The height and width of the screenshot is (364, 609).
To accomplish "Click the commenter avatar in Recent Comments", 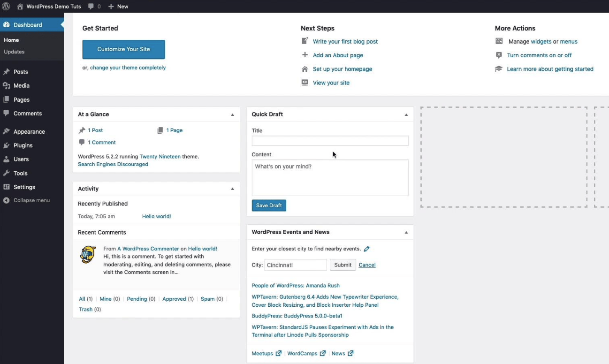I will tap(88, 255).
